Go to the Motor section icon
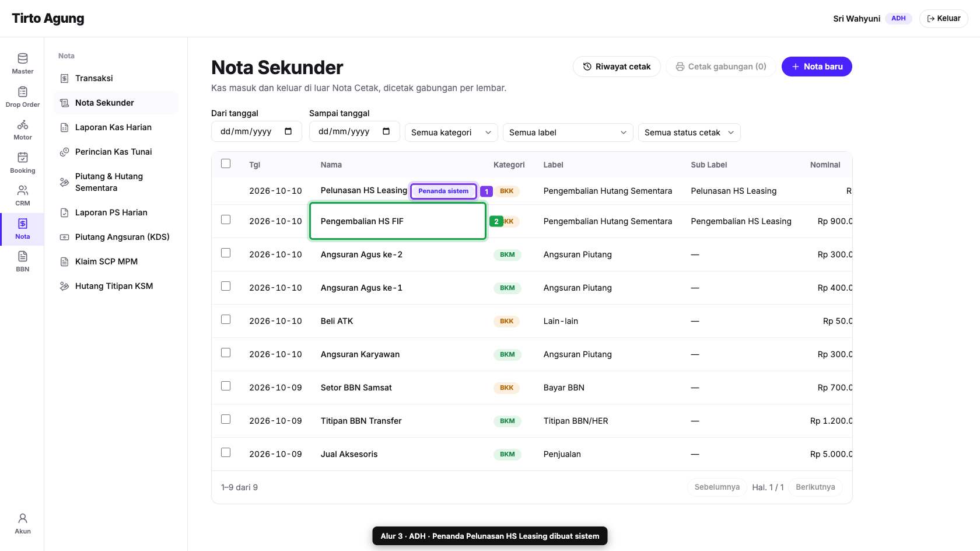Viewport: 980px width, 551px height. click(23, 124)
